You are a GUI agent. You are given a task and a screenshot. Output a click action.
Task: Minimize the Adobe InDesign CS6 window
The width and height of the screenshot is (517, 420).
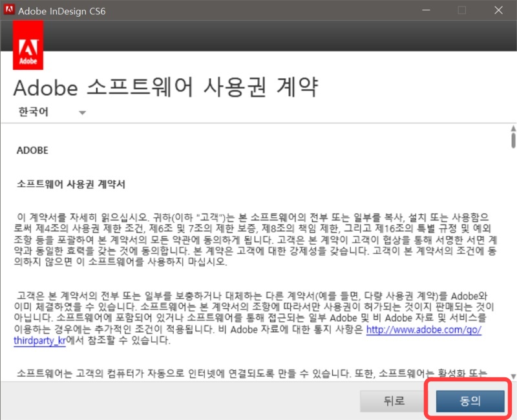point(427,10)
